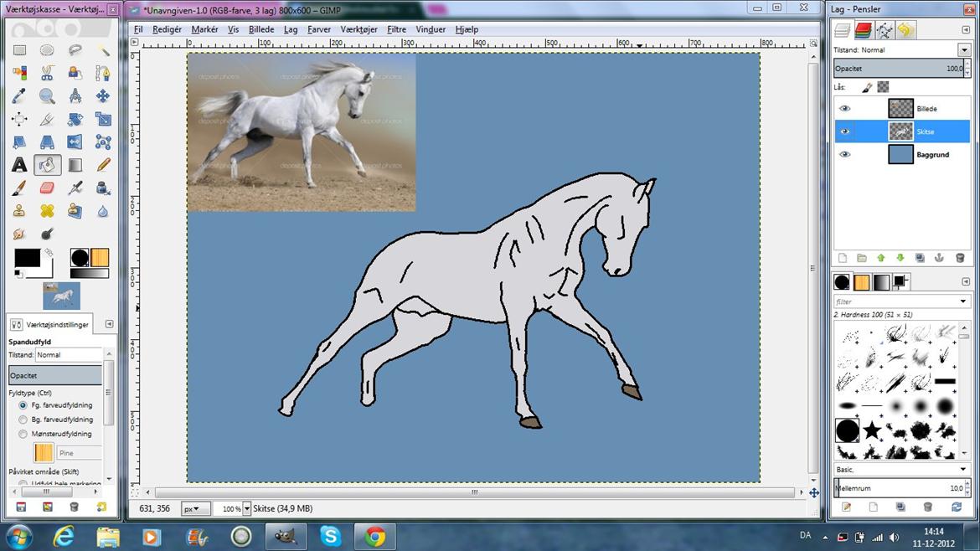Choose Mønsterudfyldning fill type option
Image resolution: width=980 pixels, height=551 pixels.
(x=23, y=434)
